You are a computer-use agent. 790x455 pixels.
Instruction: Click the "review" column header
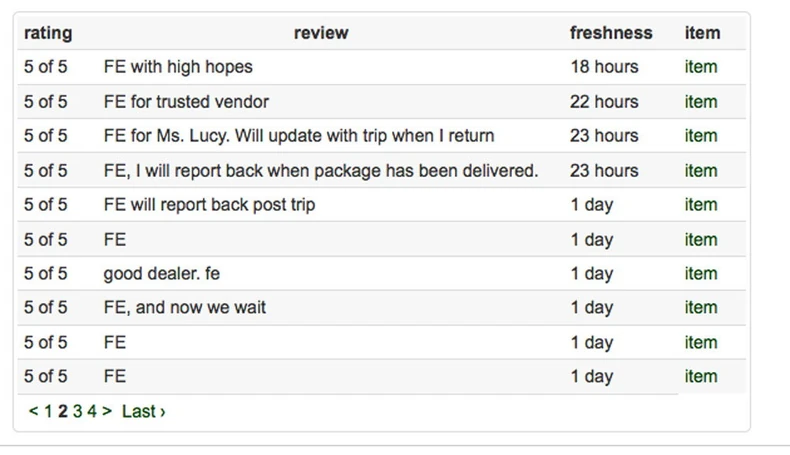pos(321,33)
